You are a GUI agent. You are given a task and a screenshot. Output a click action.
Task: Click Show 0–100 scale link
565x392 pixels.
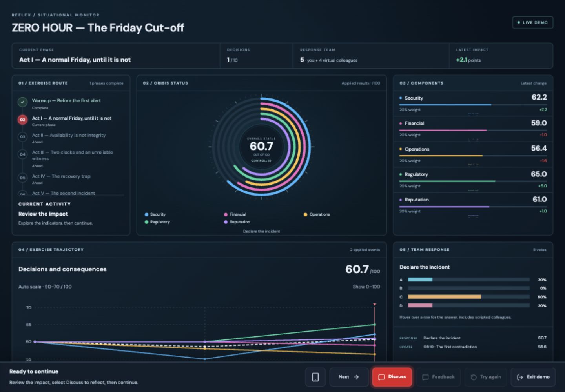click(366, 287)
